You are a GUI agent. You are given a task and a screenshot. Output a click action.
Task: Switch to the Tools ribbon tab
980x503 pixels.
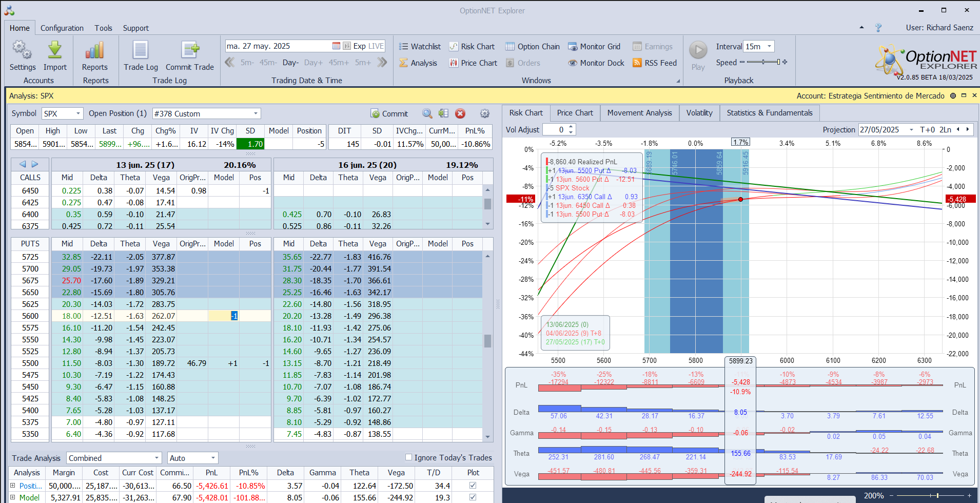(103, 28)
